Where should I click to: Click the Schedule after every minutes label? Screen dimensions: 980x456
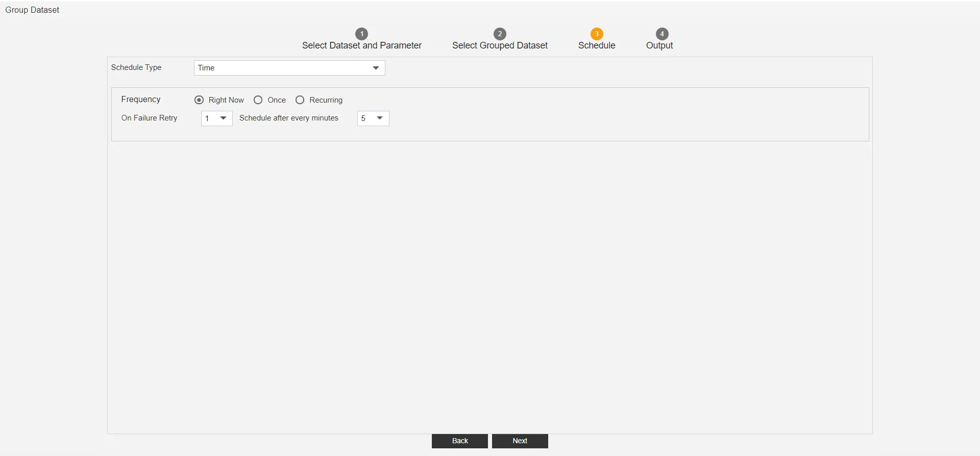click(x=289, y=118)
